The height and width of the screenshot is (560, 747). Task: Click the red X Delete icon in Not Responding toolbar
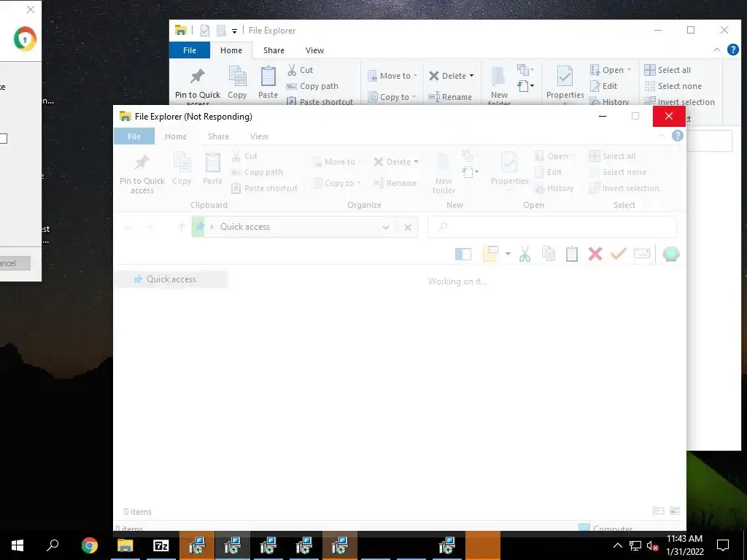(595, 253)
